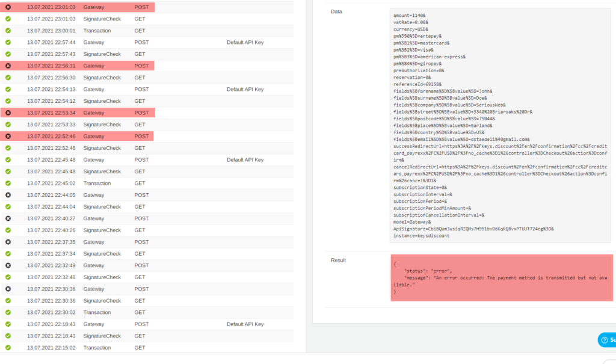The image size is (616, 364).
Task: Click the POST method on the 22:54:13 row
Action: (x=141, y=90)
